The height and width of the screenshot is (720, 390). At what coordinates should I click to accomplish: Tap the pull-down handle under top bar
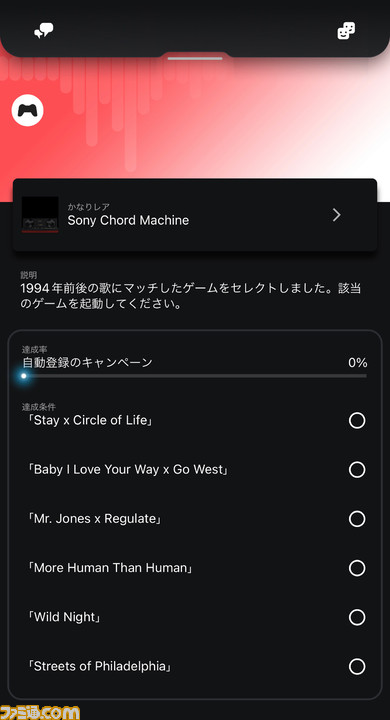click(195, 58)
